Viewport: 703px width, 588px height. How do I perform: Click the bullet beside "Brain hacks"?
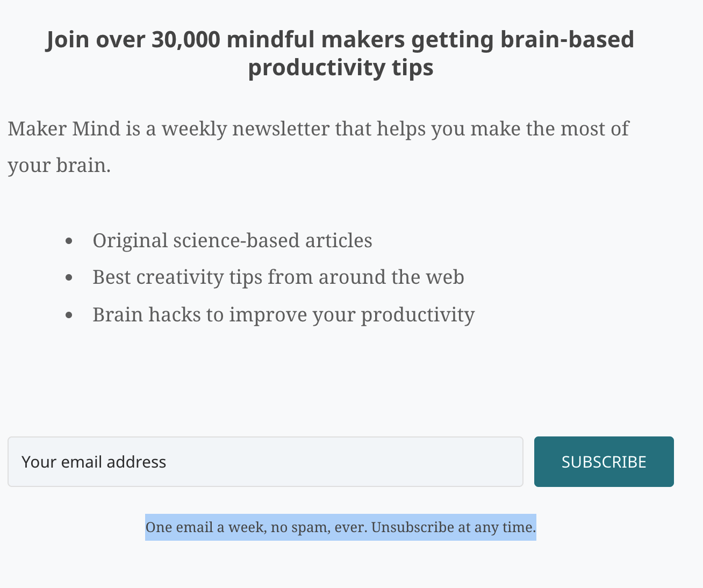click(69, 315)
